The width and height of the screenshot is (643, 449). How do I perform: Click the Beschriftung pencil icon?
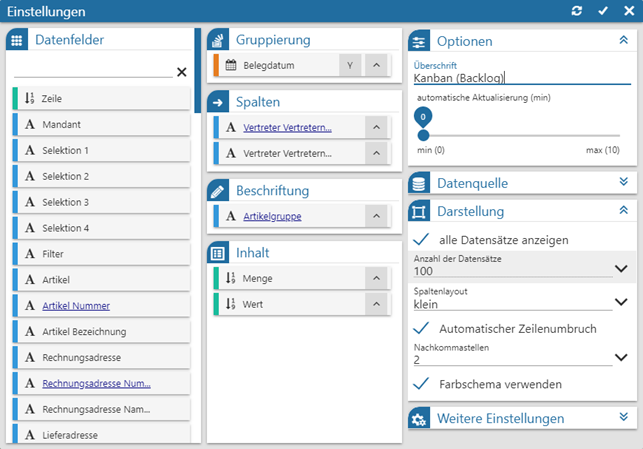(x=218, y=191)
